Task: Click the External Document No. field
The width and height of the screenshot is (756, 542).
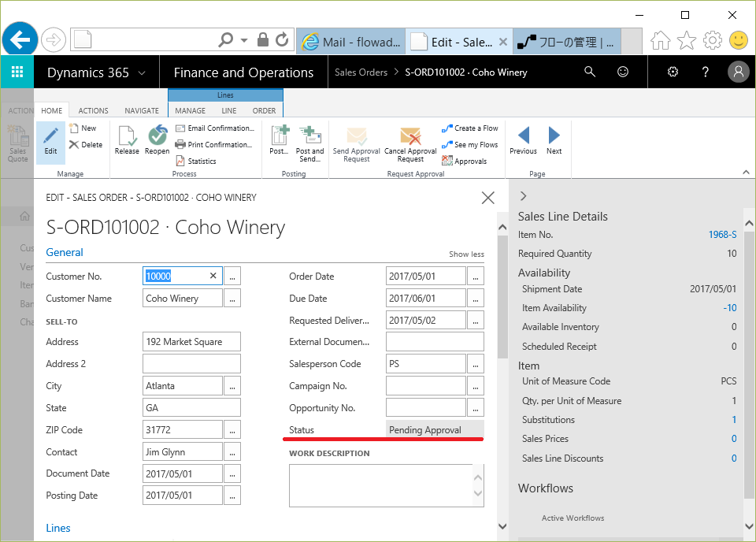Action: coord(435,341)
